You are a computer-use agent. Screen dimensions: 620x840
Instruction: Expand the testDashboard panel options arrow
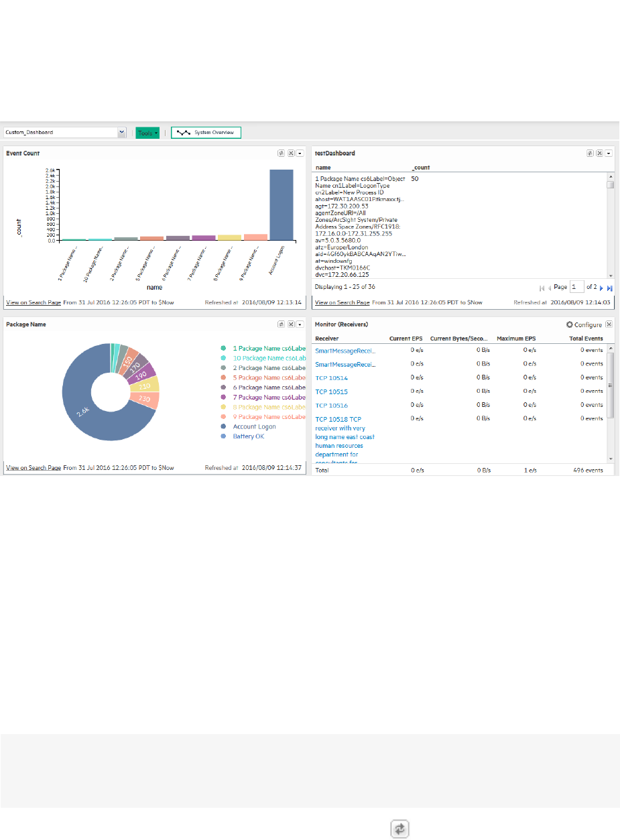click(609, 153)
